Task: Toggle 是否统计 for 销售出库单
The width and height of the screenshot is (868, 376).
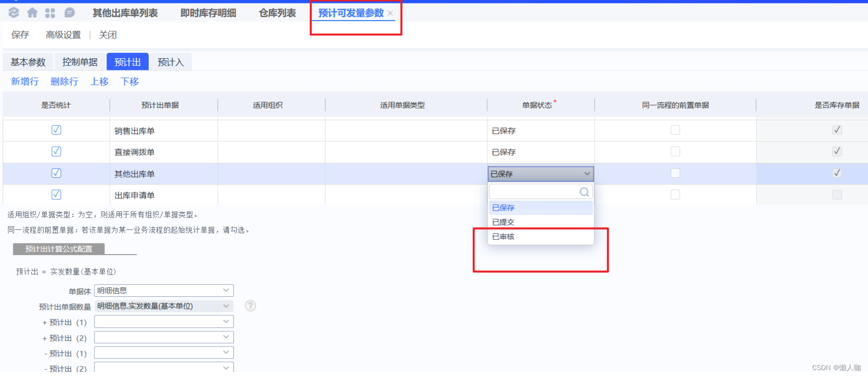Action: (56, 130)
